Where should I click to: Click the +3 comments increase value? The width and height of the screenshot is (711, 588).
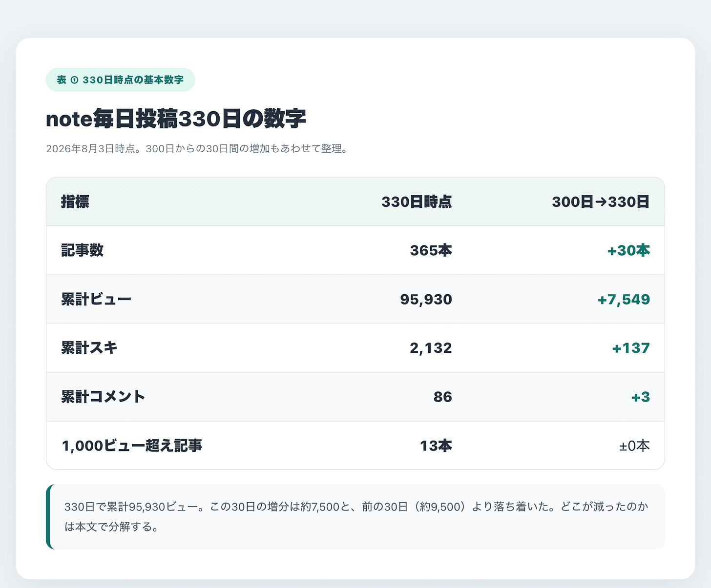coord(641,397)
